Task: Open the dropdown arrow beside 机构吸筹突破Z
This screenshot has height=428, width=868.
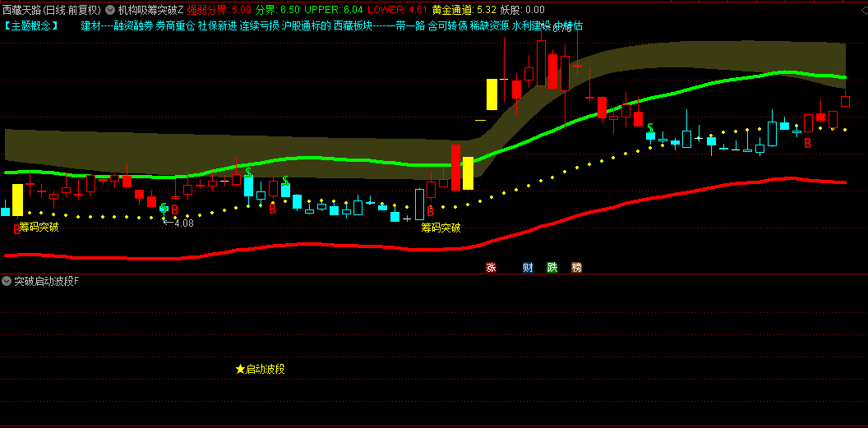Action: 109,9
